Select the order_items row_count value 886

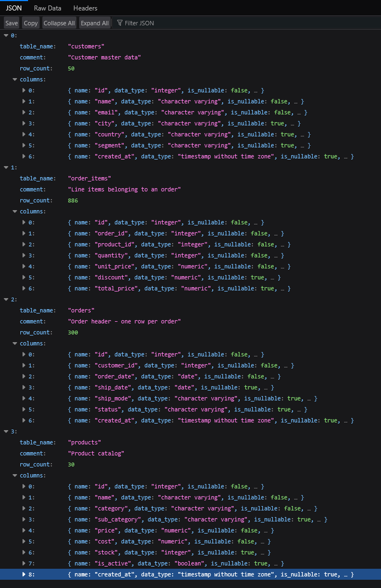tap(73, 201)
